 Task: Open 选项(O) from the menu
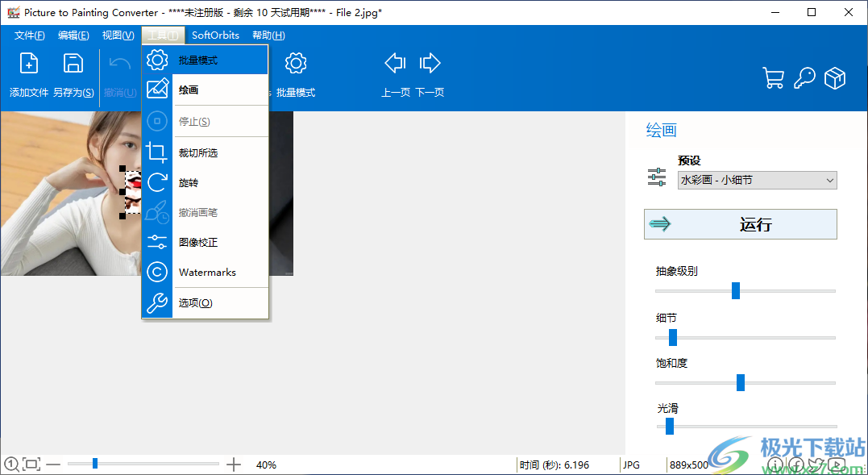[205, 303]
